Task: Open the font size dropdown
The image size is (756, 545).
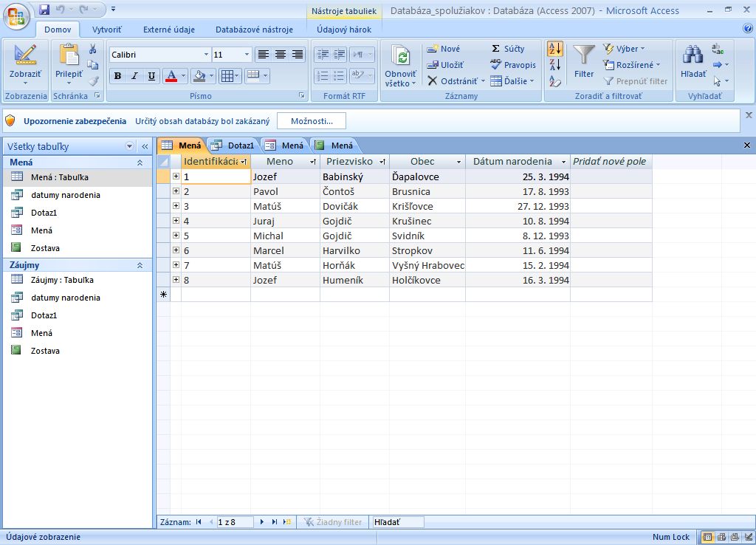Action: click(247, 55)
